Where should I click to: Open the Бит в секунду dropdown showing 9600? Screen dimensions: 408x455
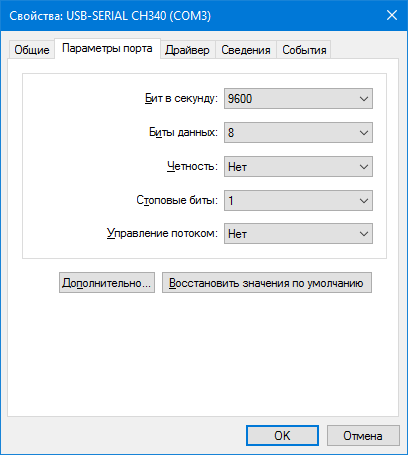click(x=298, y=99)
